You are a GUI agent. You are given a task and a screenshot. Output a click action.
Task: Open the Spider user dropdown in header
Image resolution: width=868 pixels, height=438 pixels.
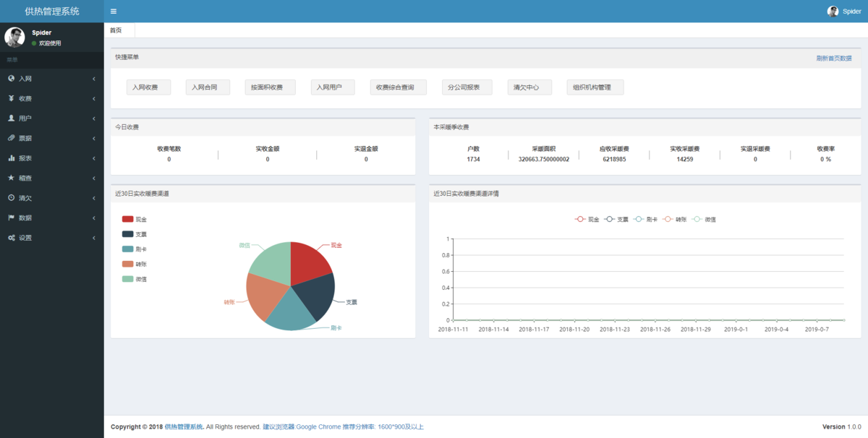pyautogui.click(x=844, y=12)
